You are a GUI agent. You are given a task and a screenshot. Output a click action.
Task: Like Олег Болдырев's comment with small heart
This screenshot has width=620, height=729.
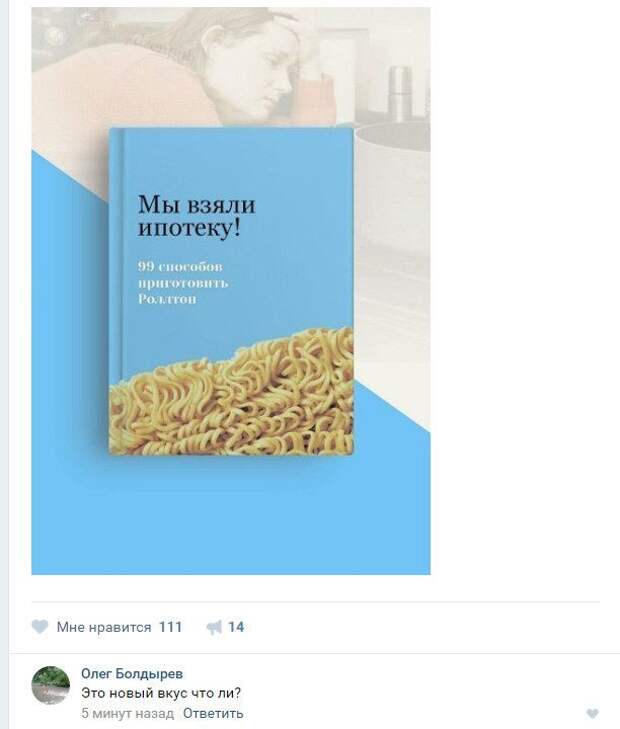pos(592,713)
